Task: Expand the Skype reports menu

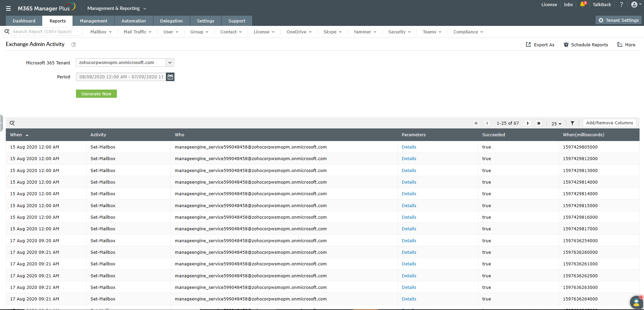Action: pyautogui.click(x=333, y=32)
